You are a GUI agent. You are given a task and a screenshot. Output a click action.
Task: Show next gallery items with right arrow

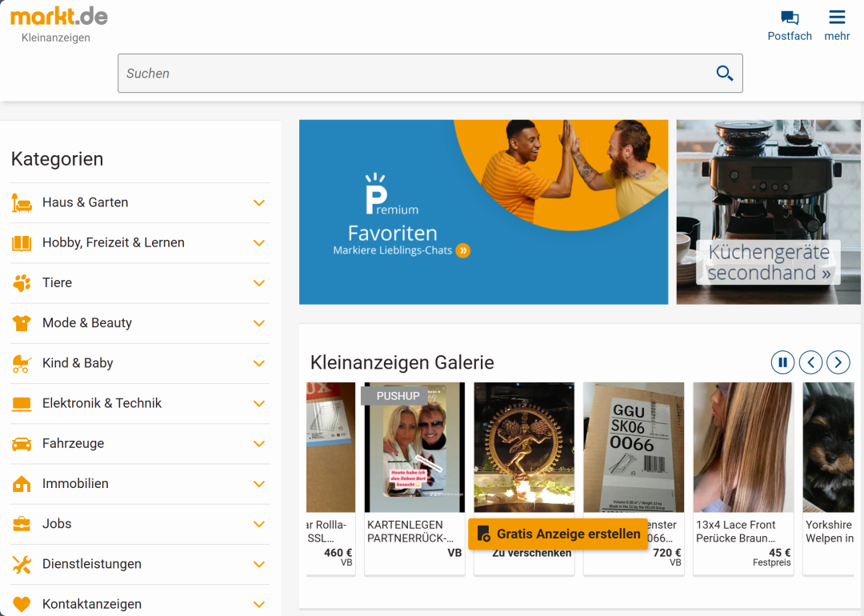(x=838, y=362)
